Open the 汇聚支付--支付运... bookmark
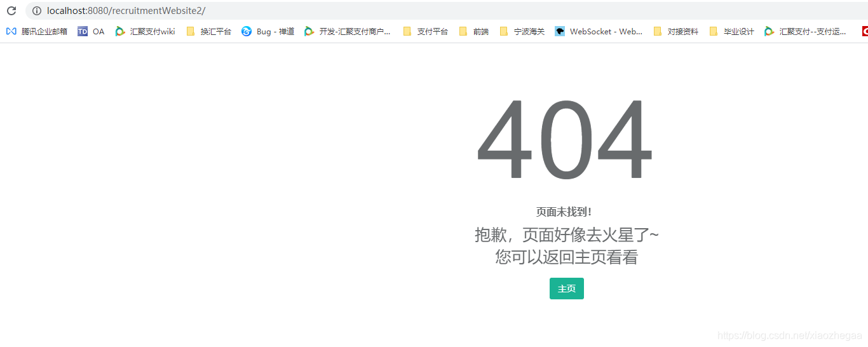This screenshot has width=868, height=347. 806,31
